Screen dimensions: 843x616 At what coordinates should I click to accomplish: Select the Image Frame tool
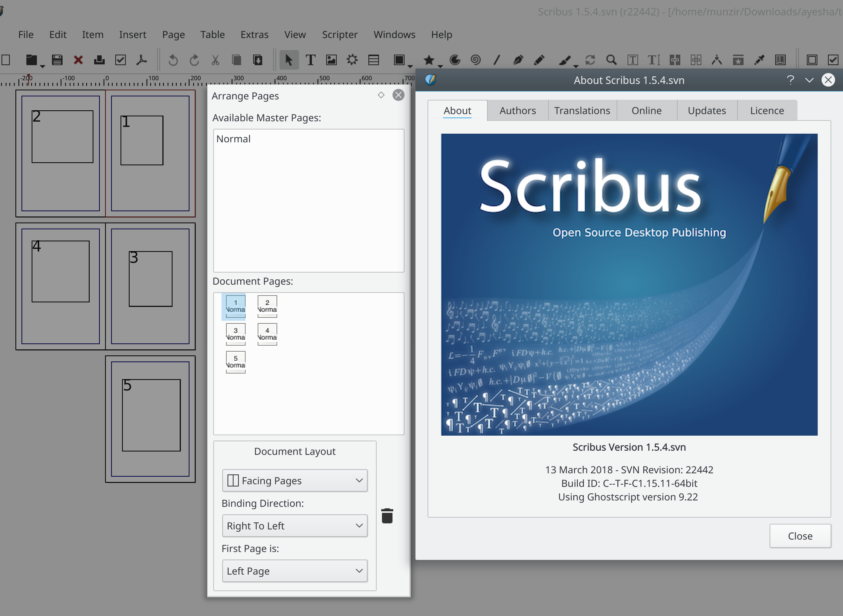tap(331, 60)
